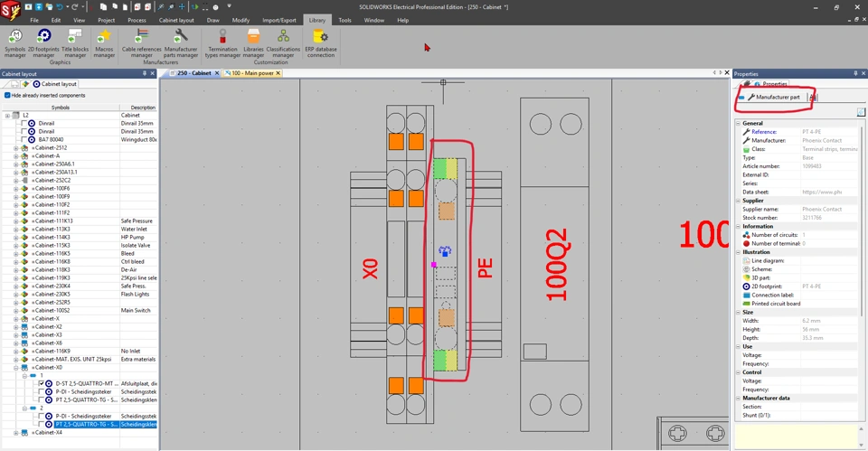
Task: Toggle Hide already inserted components checkbox
Action: click(x=7, y=95)
